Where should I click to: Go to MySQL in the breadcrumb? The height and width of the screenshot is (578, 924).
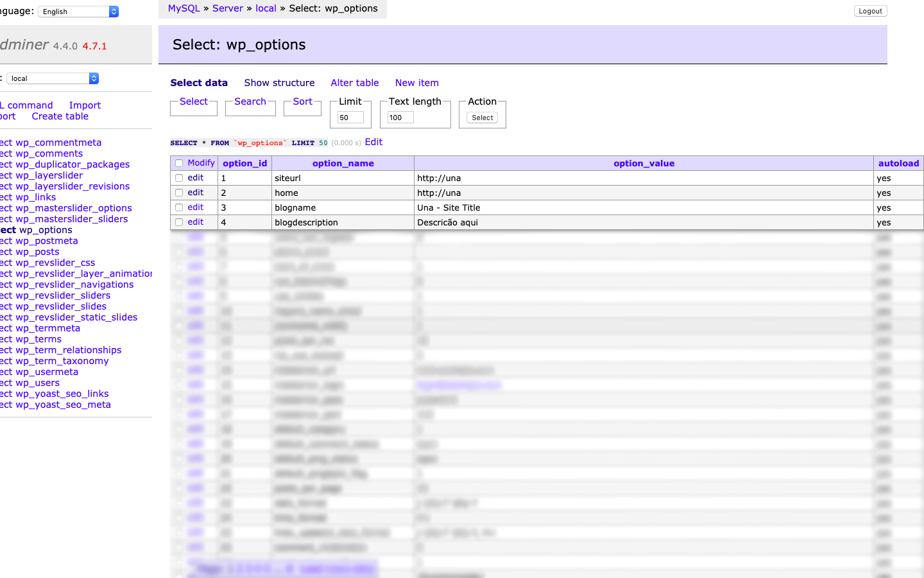point(184,8)
